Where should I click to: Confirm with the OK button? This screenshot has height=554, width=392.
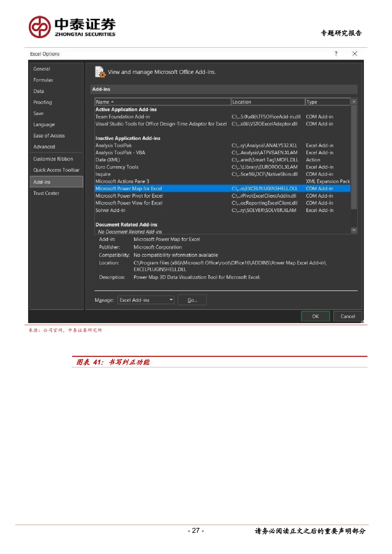[x=315, y=316]
